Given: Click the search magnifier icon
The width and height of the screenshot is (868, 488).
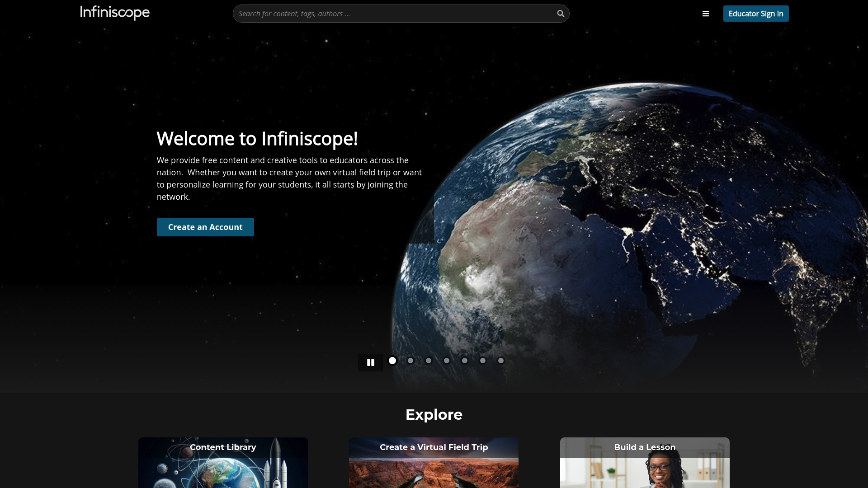Looking at the screenshot, I should [x=560, y=14].
